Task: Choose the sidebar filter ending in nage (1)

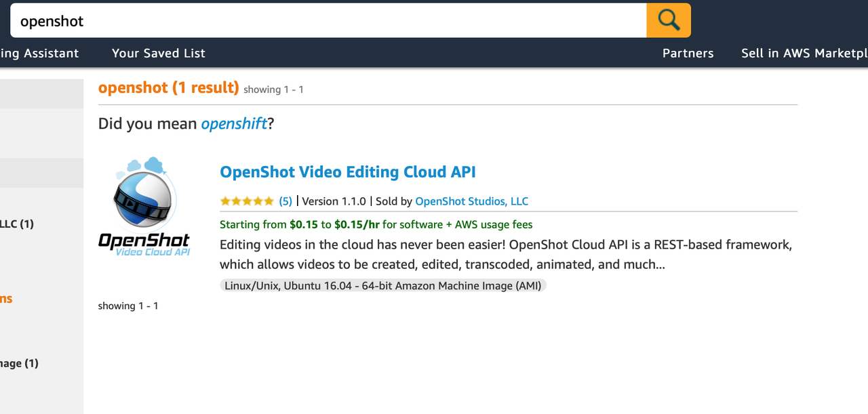Action: click(19, 363)
